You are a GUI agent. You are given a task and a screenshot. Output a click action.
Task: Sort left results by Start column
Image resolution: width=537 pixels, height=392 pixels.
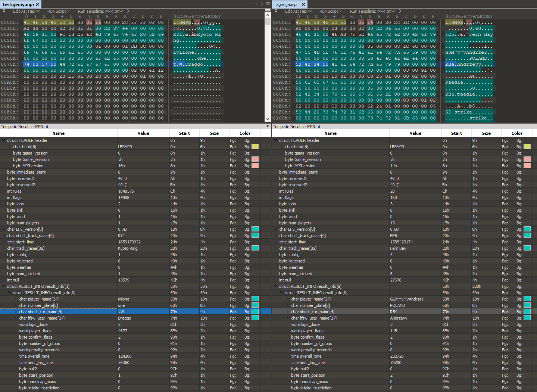coord(184,133)
